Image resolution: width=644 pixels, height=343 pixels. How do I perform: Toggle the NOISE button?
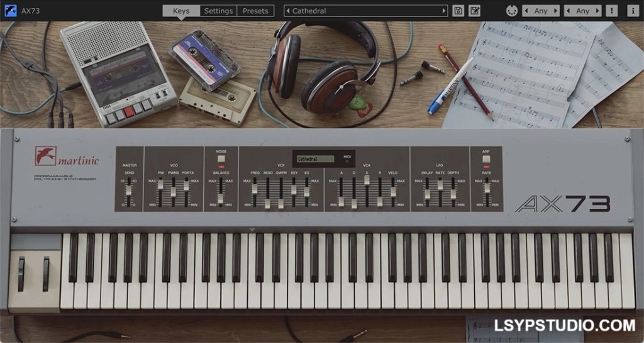click(x=221, y=159)
